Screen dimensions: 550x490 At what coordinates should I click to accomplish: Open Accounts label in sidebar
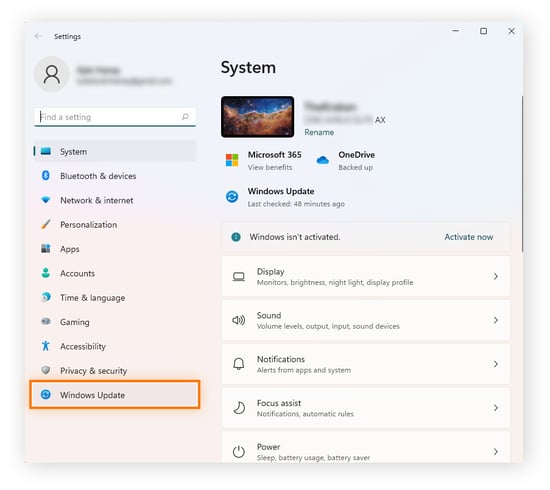(78, 274)
